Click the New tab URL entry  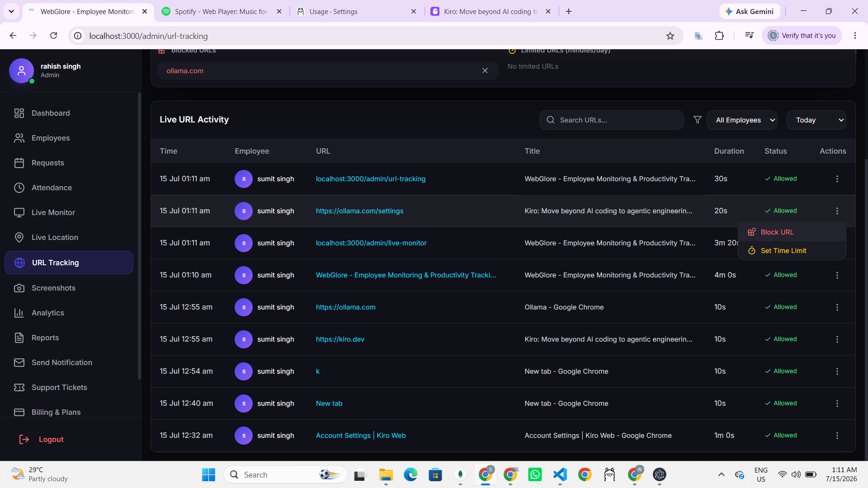click(x=329, y=404)
